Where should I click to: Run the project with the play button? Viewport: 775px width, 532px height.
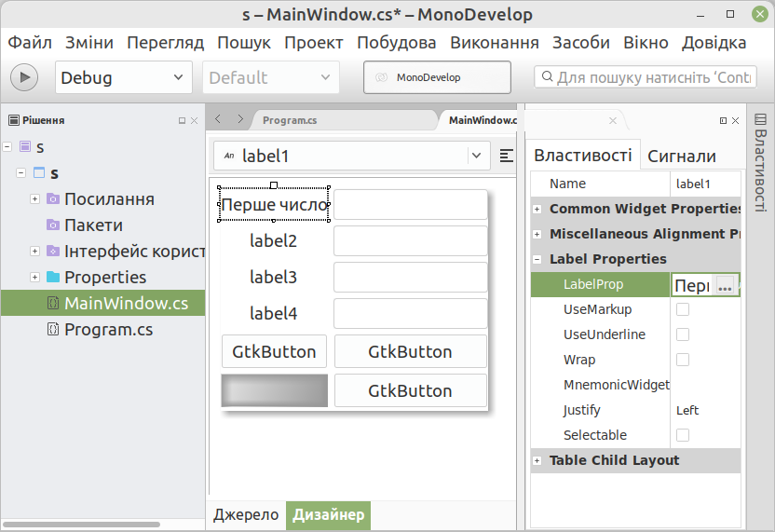[24, 77]
